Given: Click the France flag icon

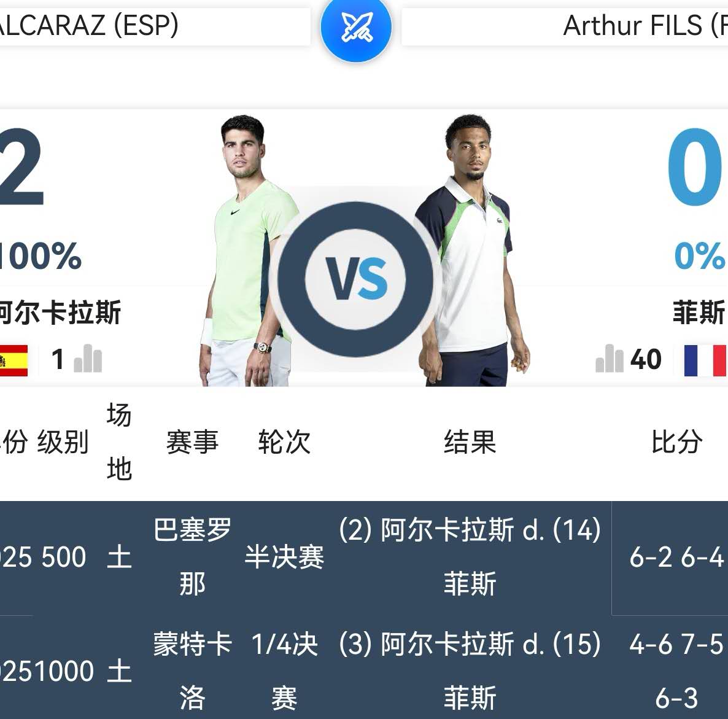Looking at the screenshot, I should [x=706, y=360].
